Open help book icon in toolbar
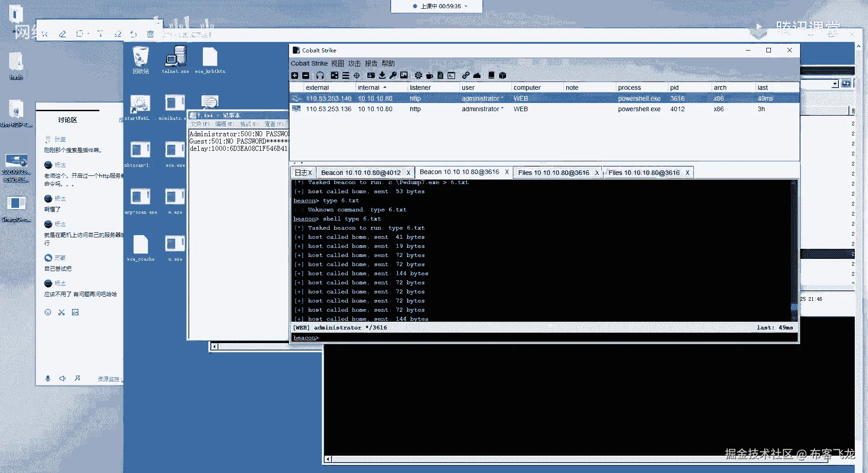Viewport: 868px width, 473px height. [491, 75]
